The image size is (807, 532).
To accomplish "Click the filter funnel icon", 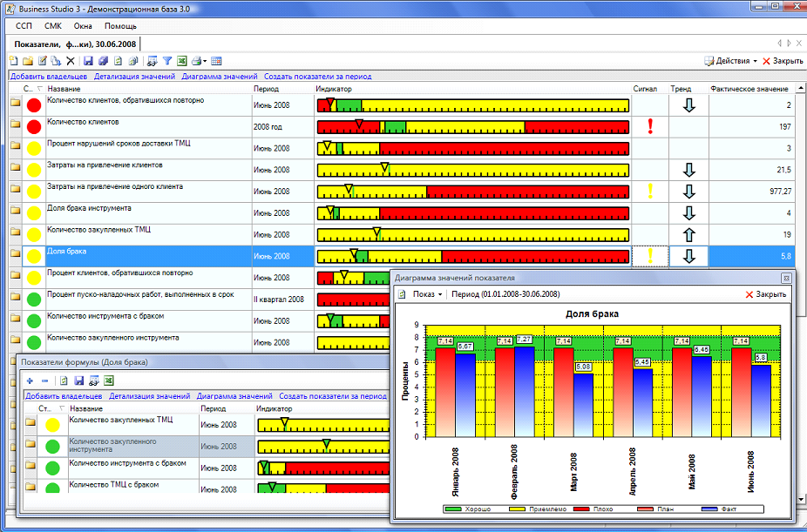I will click(x=167, y=61).
